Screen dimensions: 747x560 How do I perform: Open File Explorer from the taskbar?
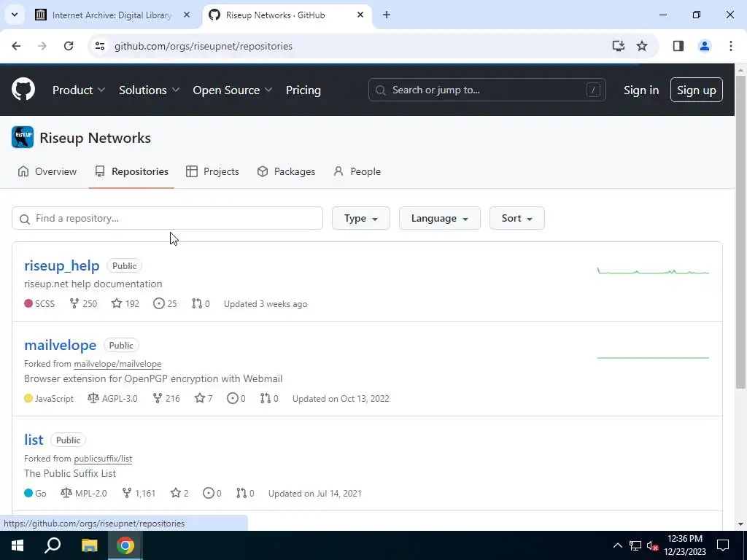tap(89, 545)
